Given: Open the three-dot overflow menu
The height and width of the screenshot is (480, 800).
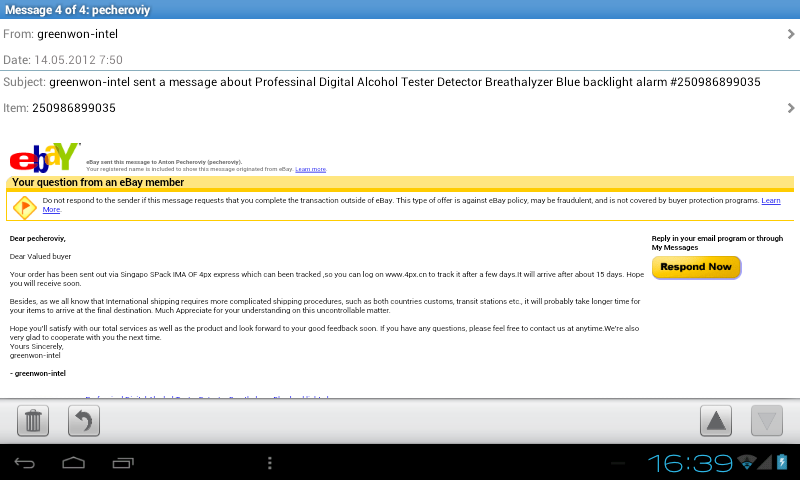Looking at the screenshot, I should click(x=269, y=463).
